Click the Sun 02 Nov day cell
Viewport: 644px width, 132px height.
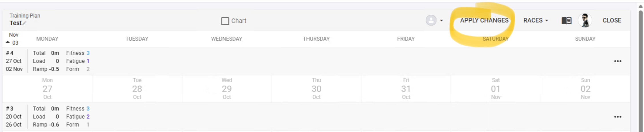585,89
